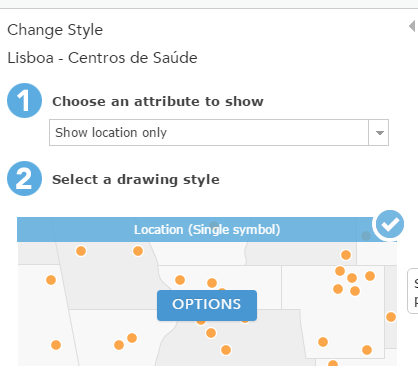Click the step 1 numbered circle
The height and width of the screenshot is (377, 418).
pos(24,100)
